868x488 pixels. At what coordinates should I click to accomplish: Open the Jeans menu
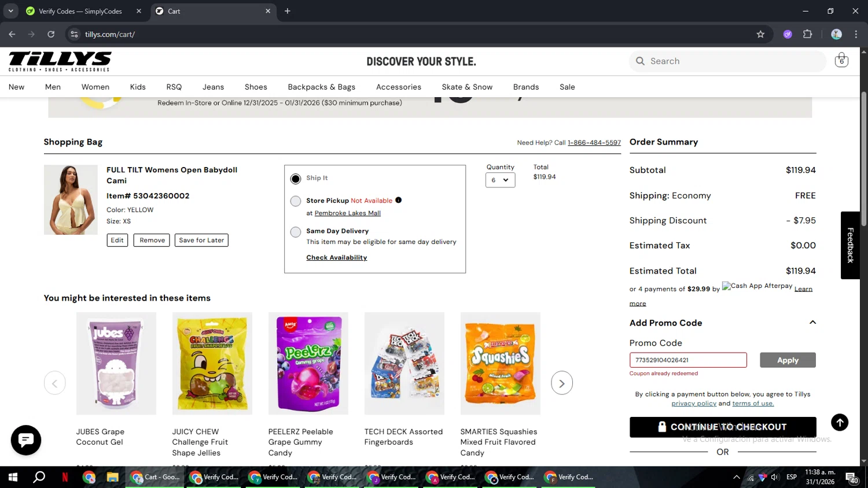213,87
